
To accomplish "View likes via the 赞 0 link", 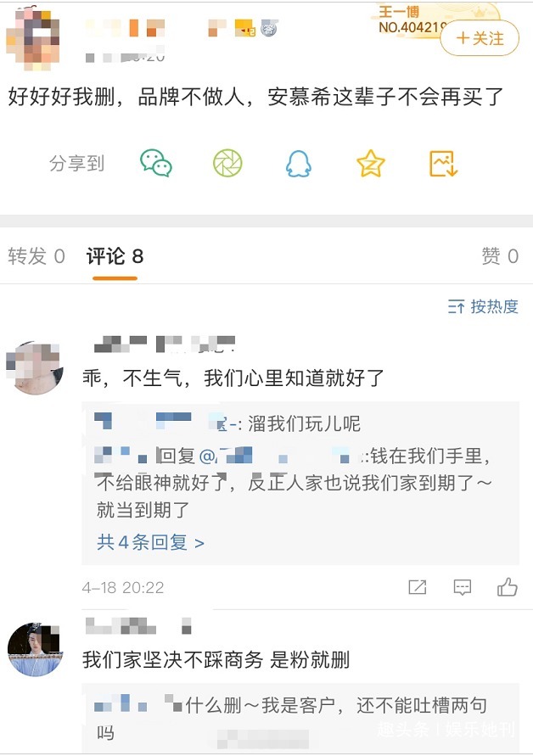I will coord(498,254).
